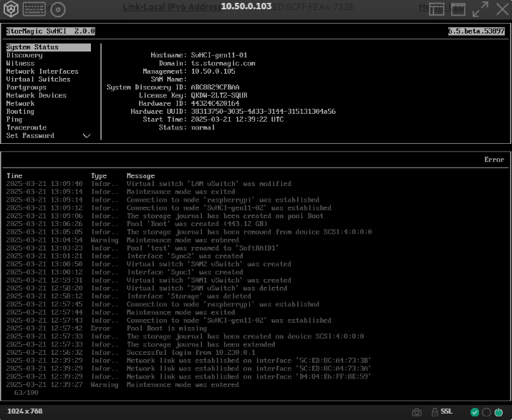512x420 pixels.
Task: Select Portgroups in the side menu
Action: tap(26, 87)
